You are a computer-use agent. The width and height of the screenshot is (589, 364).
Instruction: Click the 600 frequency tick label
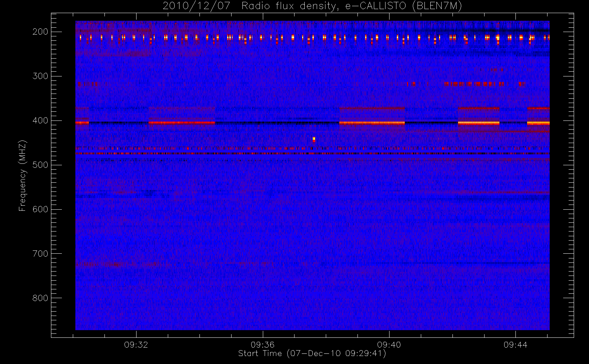tap(40, 209)
